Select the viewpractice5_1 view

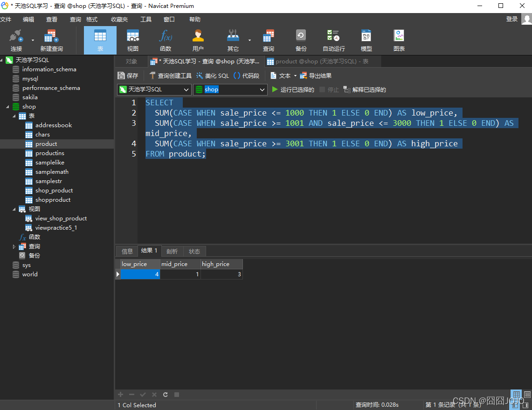coord(56,228)
